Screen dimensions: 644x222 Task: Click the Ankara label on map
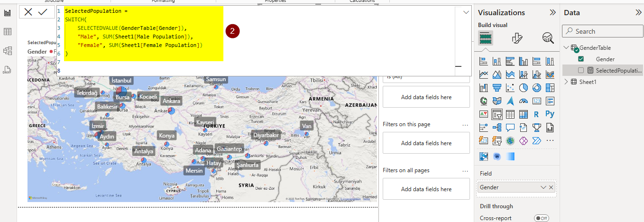tap(171, 101)
